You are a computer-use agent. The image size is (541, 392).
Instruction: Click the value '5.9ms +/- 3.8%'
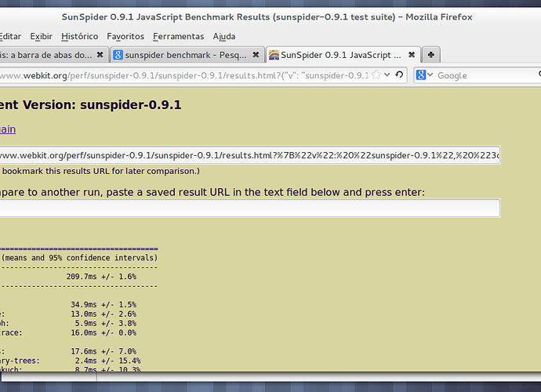(x=106, y=323)
